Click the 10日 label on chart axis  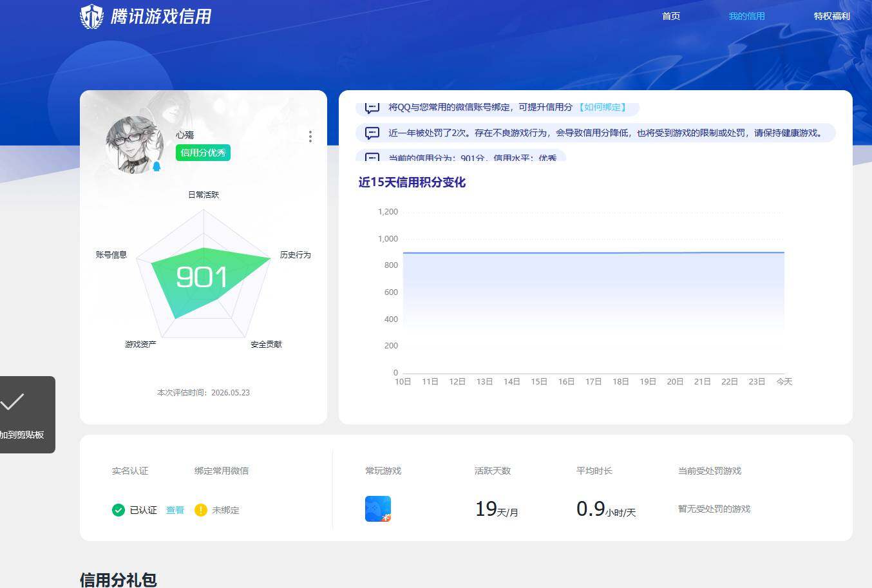(403, 382)
